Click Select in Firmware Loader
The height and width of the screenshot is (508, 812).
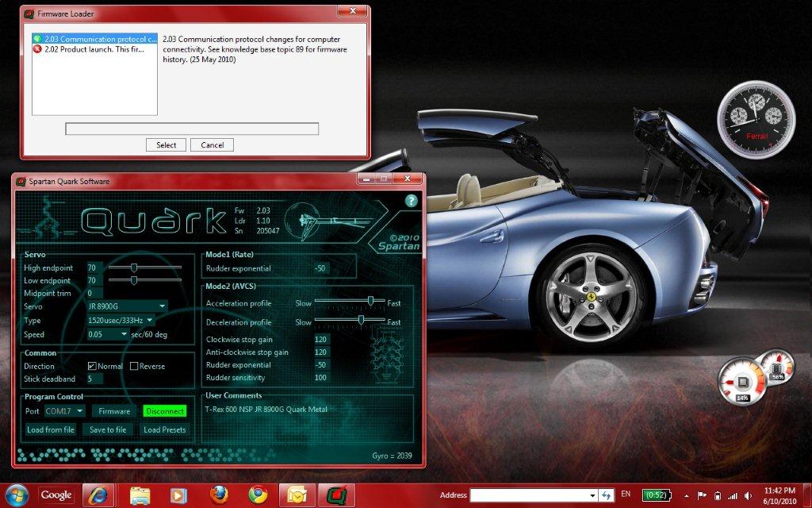tap(167, 145)
